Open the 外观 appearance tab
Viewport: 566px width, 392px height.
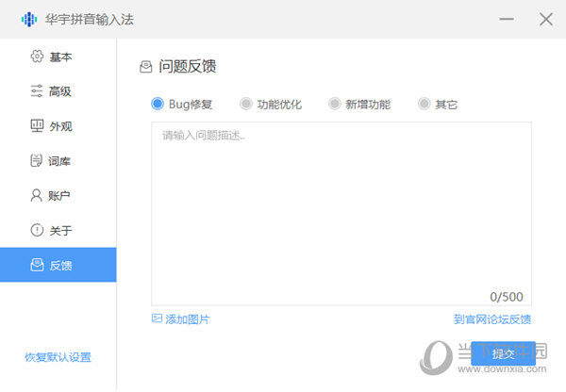click(x=58, y=126)
